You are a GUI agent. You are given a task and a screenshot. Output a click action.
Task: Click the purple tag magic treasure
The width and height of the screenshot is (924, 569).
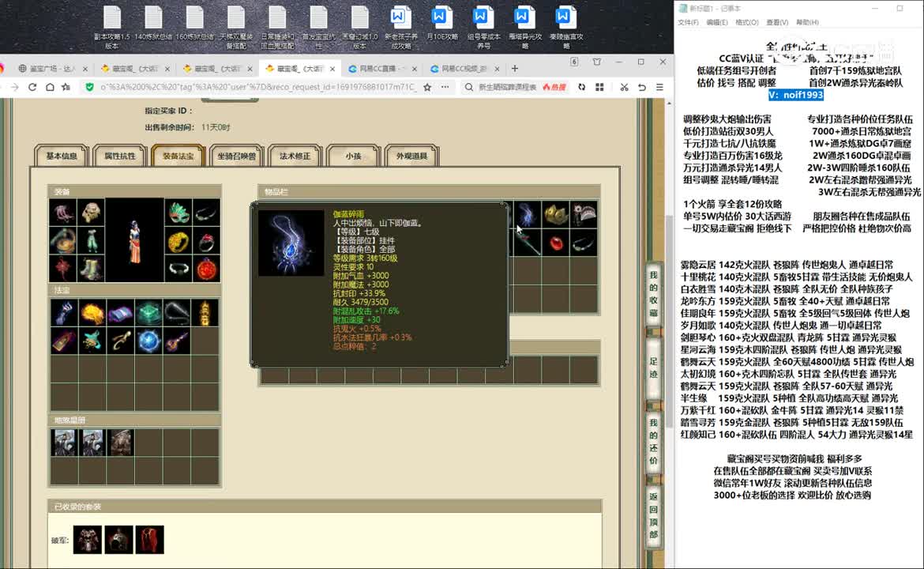point(63,341)
